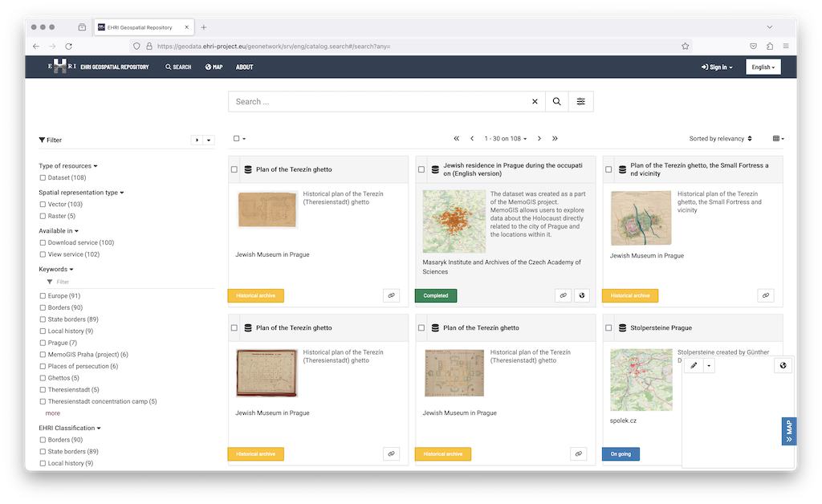The height and width of the screenshot is (504, 822).
Task: Open the SEARCH menu item
Action: tap(178, 67)
